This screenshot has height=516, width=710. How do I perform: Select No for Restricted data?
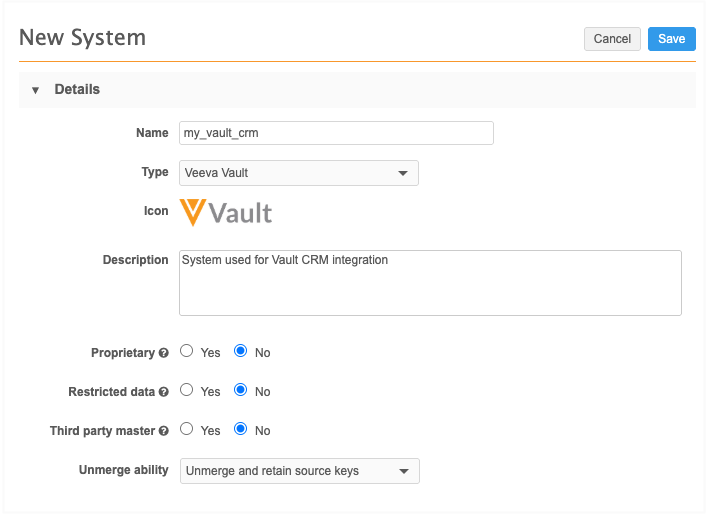pos(240,390)
